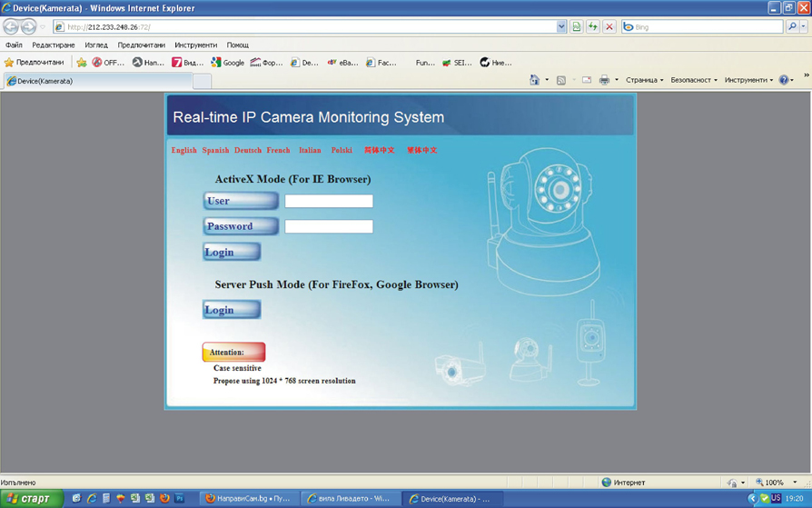Open the Файл menu
Image resolution: width=812 pixels, height=508 pixels.
click(x=14, y=45)
